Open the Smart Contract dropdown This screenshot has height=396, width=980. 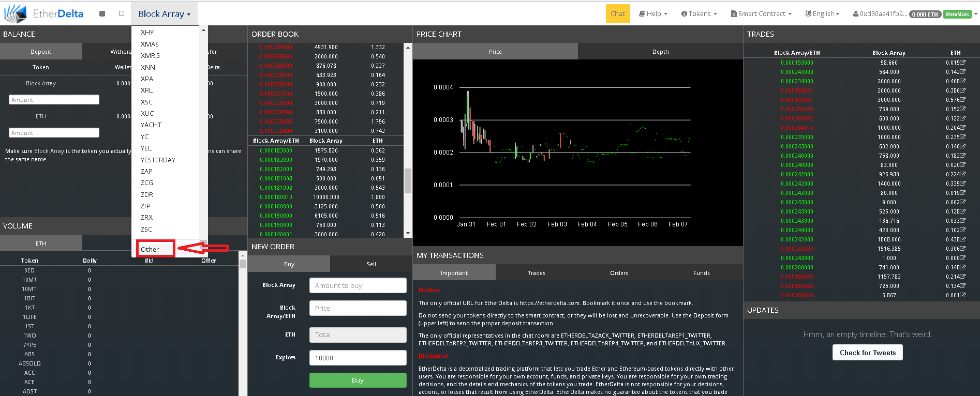(761, 14)
